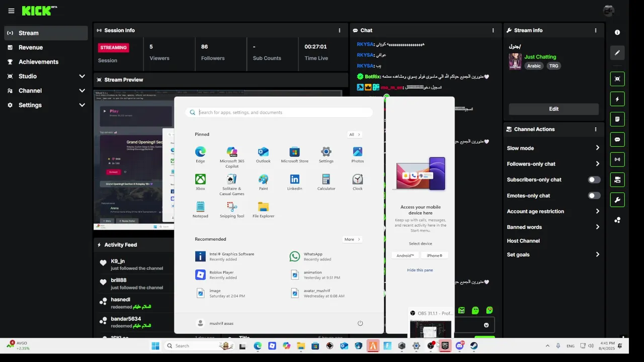This screenshot has height=362, width=644.
Task: Open the Kick hamburger menu
Action: point(11,11)
